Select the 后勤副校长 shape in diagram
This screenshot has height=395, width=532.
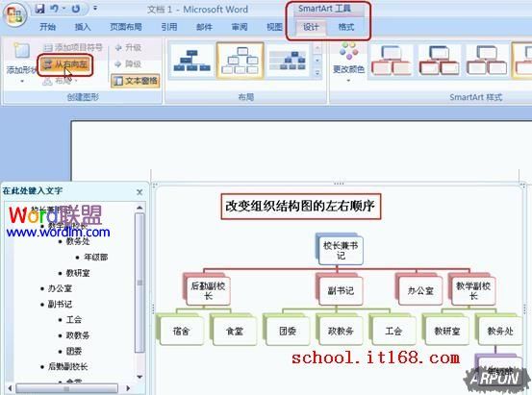coord(208,290)
